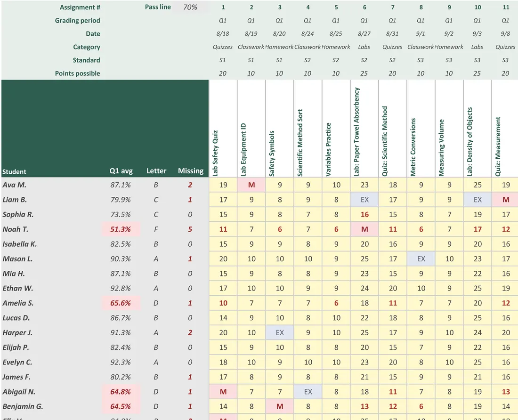Click the 'Metric Conversions' column header

[x=421, y=129]
